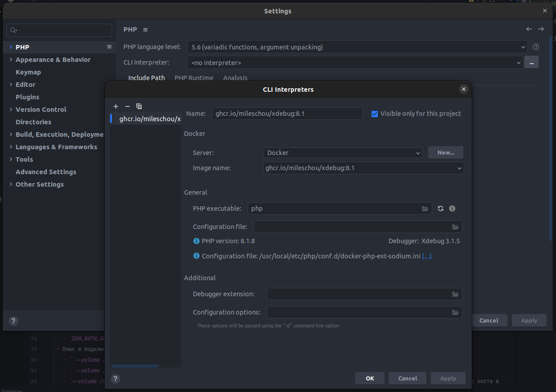Select Keymap in settings tree

28,72
